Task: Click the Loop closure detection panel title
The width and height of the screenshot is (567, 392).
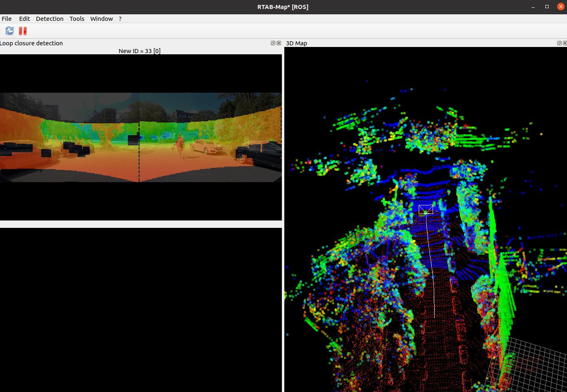Action: coord(32,43)
